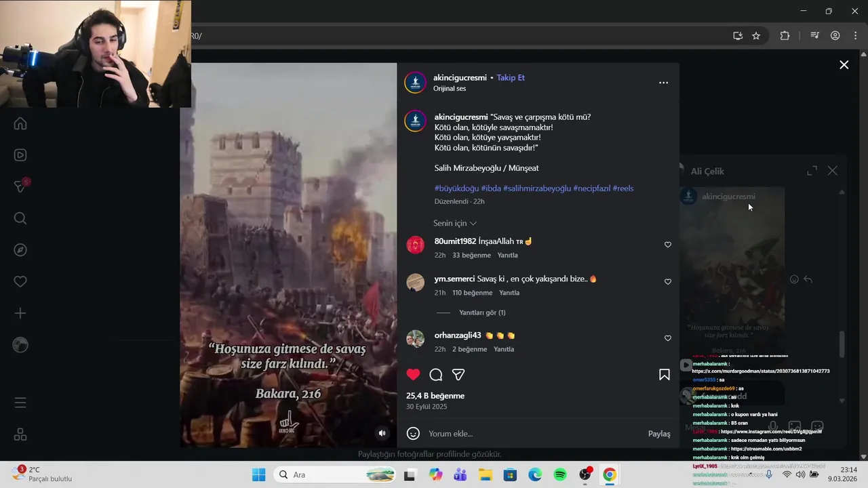Open the #necipfazıl hashtag

click(591, 188)
